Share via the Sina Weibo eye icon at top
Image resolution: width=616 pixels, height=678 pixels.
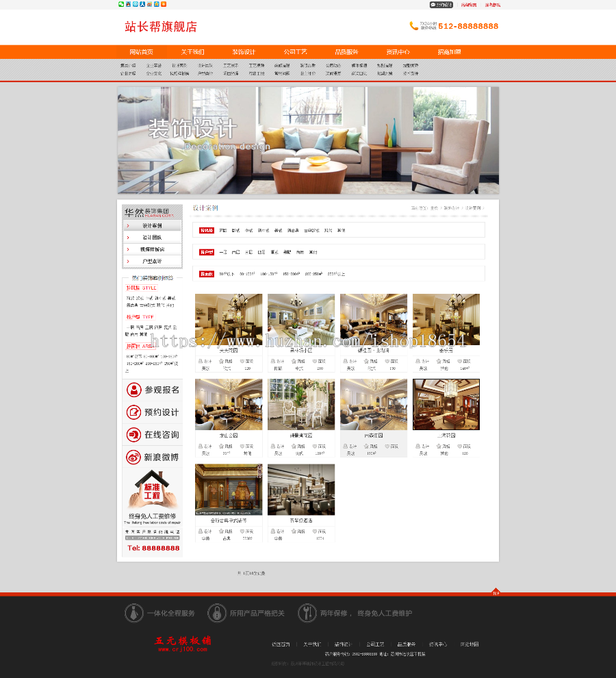coord(149,4)
